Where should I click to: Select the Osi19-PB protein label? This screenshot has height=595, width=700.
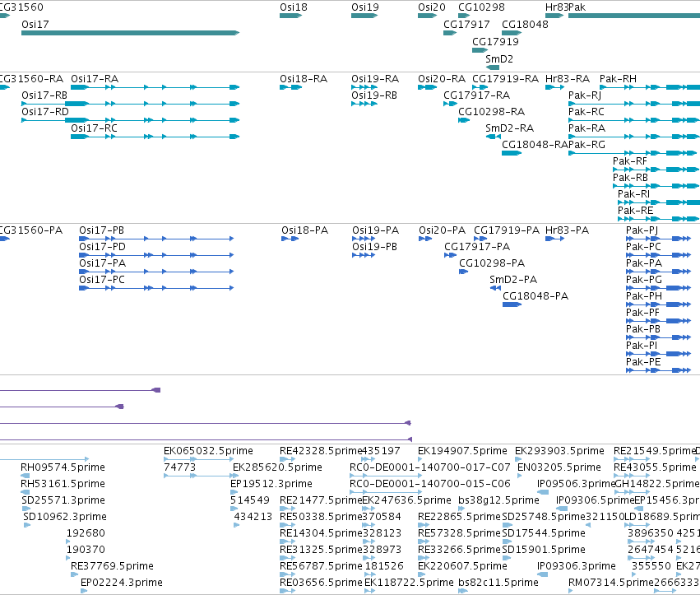point(374,247)
